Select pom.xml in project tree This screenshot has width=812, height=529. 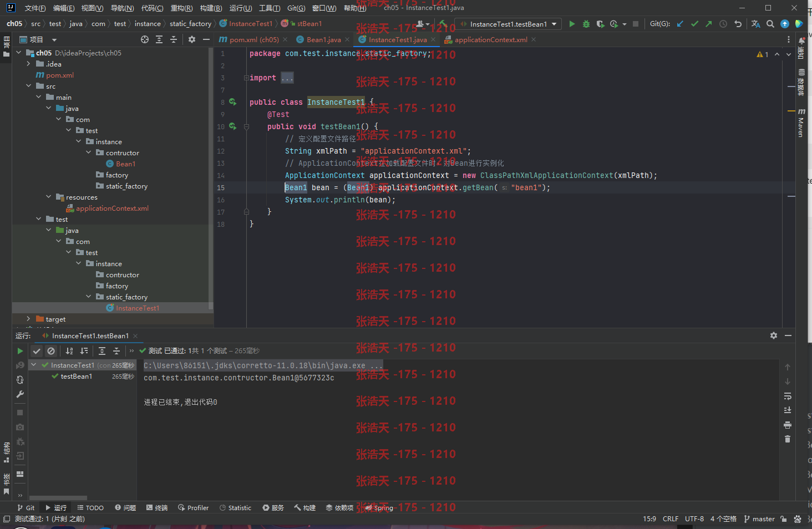60,75
